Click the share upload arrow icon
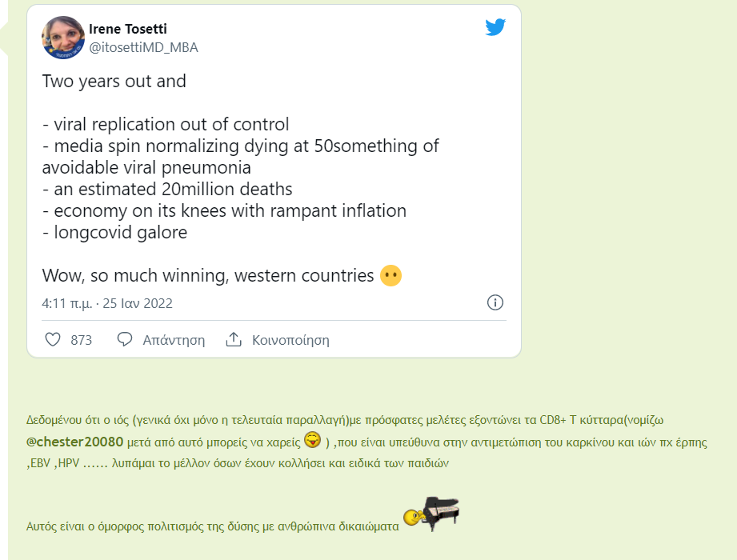The image size is (737, 560). coord(234,339)
